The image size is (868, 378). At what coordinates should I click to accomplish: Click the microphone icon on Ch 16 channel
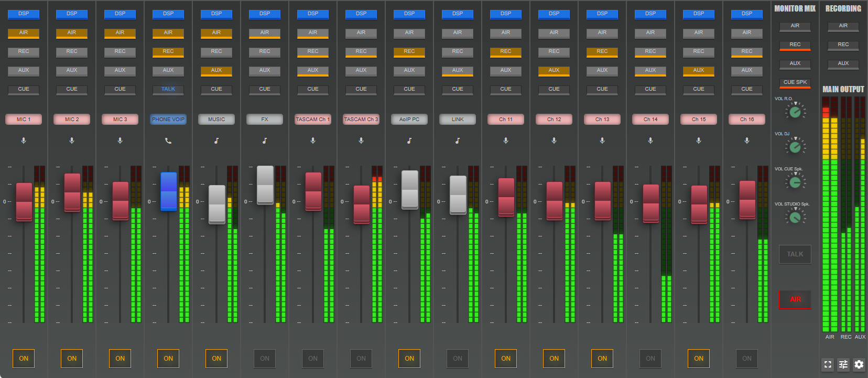click(x=747, y=141)
